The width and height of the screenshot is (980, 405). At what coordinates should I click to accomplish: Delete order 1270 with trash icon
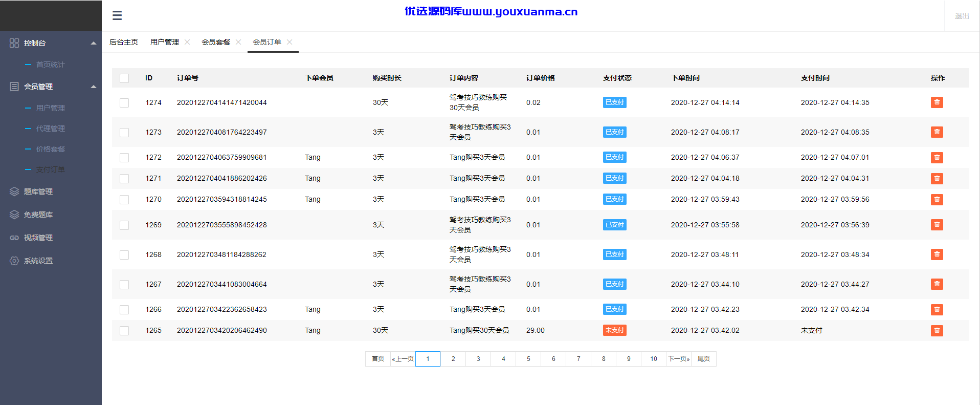coord(937,200)
